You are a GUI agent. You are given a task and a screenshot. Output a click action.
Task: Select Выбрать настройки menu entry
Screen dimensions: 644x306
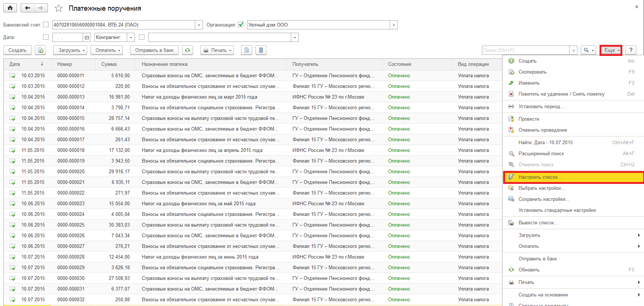pos(573,188)
